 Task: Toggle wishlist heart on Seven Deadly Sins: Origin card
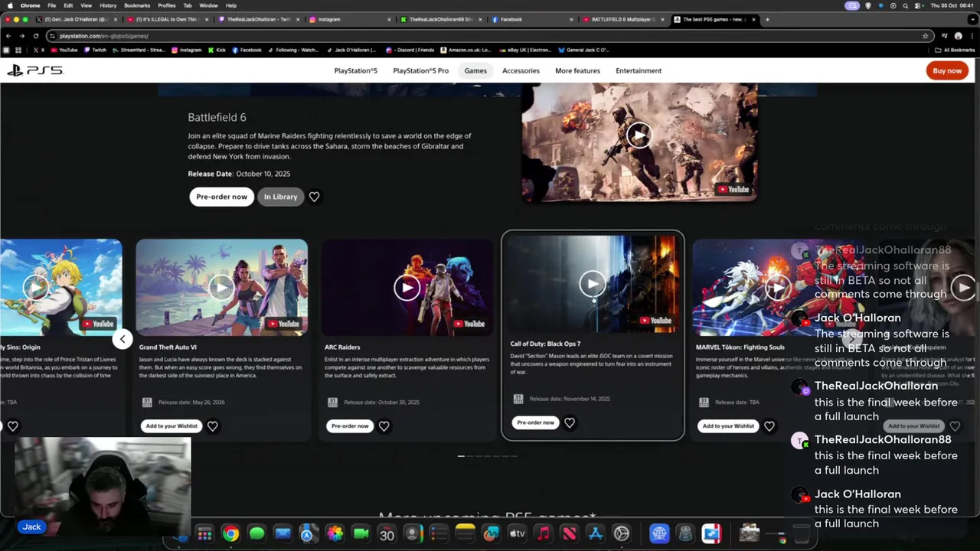[13, 425]
